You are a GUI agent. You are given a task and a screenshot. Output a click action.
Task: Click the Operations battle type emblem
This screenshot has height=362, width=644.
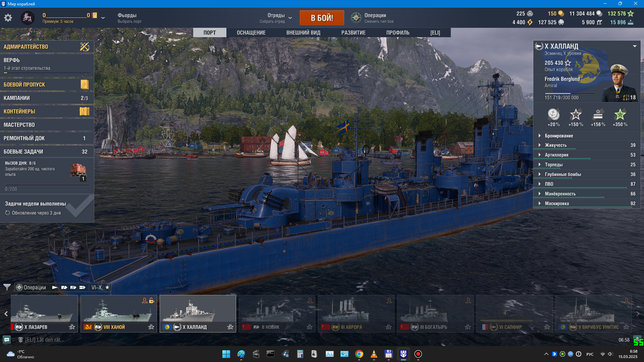356,18
